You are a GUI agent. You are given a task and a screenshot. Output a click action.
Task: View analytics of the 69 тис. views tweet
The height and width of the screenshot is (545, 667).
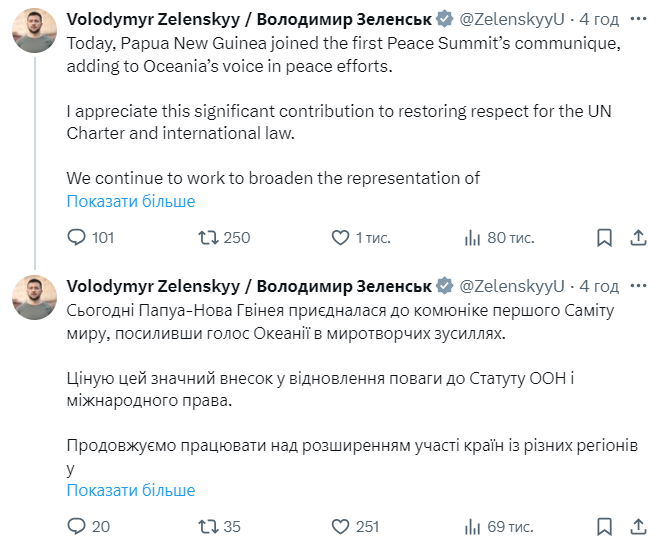click(473, 526)
